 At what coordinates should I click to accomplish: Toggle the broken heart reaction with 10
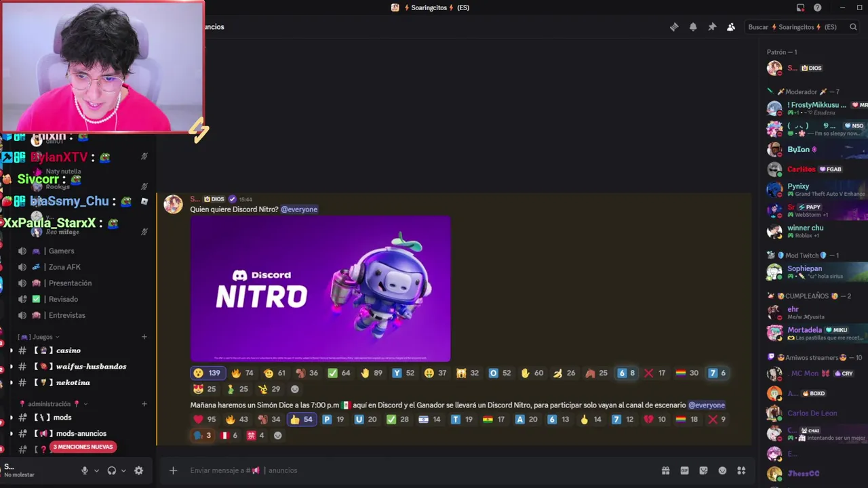pos(655,420)
